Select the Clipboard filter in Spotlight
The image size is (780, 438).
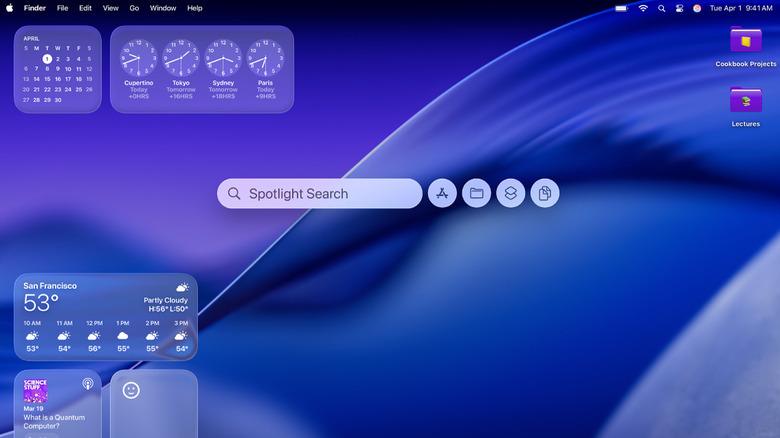545,193
